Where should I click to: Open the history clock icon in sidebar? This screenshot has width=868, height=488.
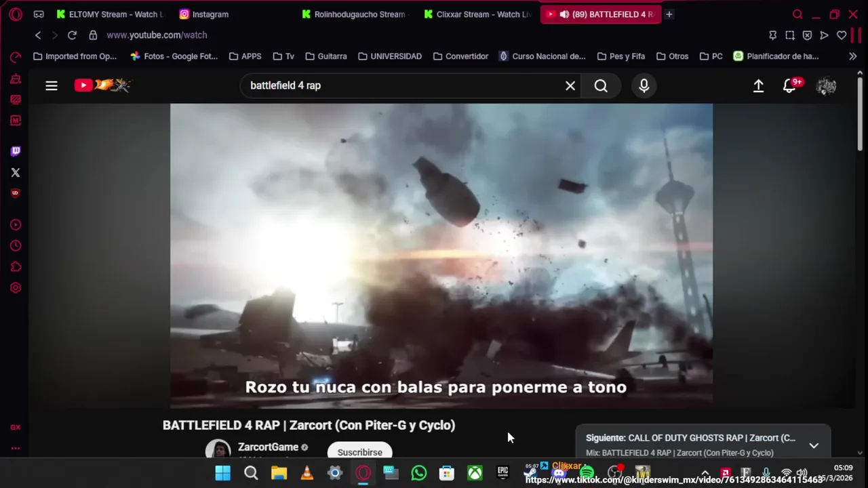(16, 245)
